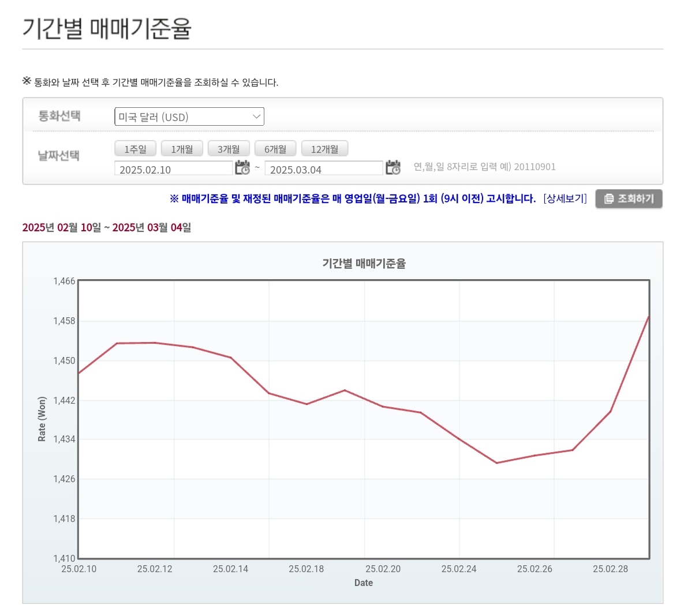
Task: Click the Rate (Won) axis title
Action: 42,419
